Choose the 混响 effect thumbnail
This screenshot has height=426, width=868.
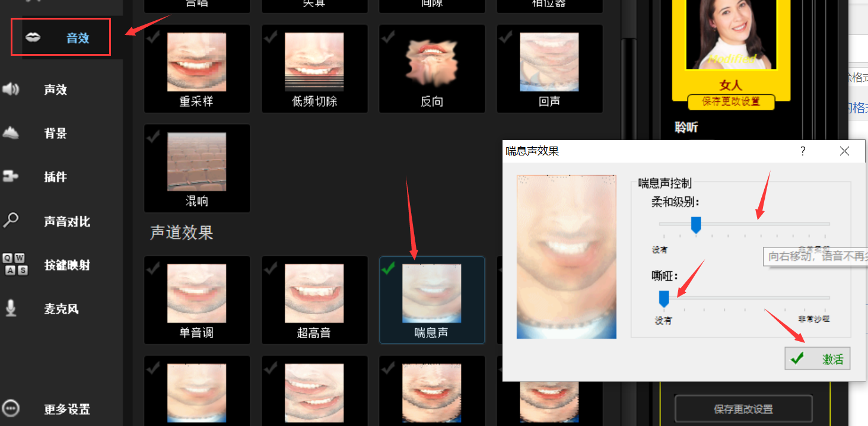pos(196,161)
